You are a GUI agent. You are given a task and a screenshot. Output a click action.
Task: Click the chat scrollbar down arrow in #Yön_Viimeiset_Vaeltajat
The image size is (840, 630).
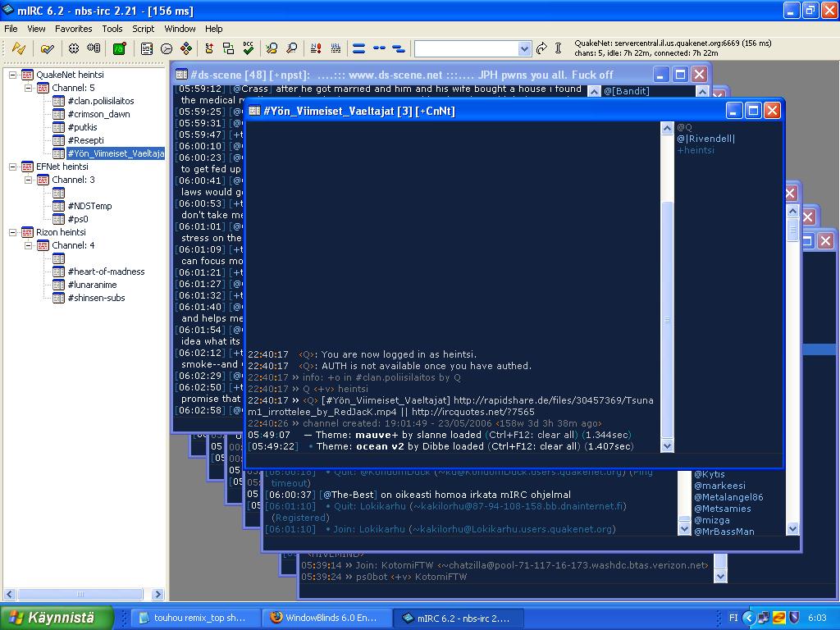tap(667, 445)
